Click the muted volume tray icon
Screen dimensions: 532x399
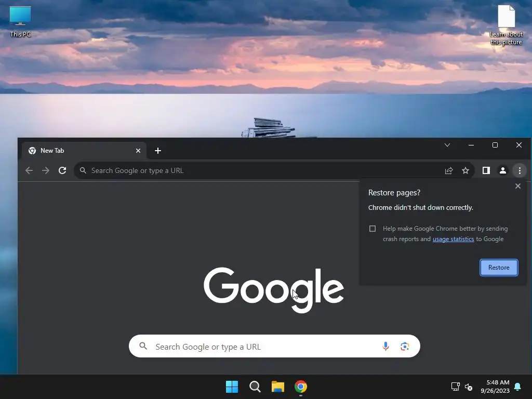click(x=469, y=387)
